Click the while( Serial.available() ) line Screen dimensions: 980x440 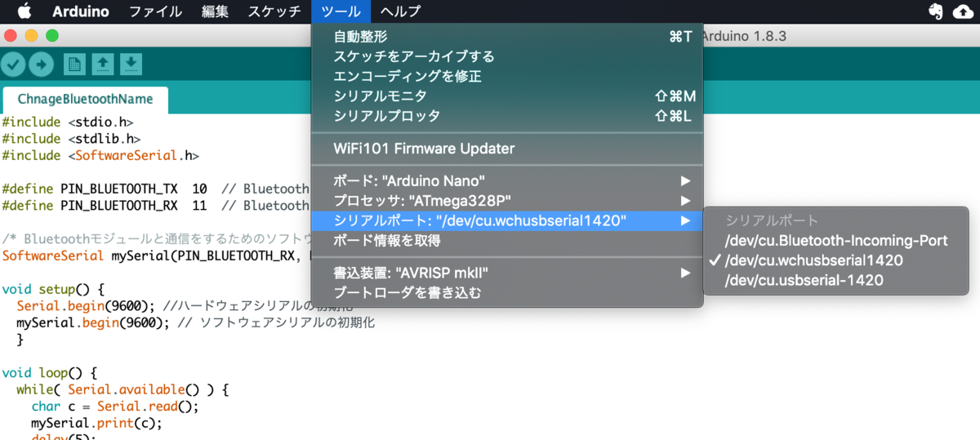tap(122, 389)
